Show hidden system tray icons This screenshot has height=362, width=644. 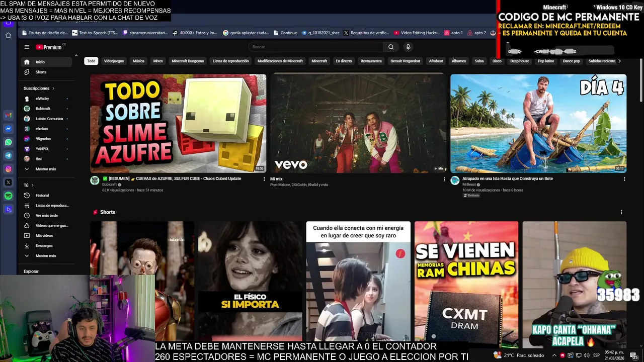click(554, 355)
